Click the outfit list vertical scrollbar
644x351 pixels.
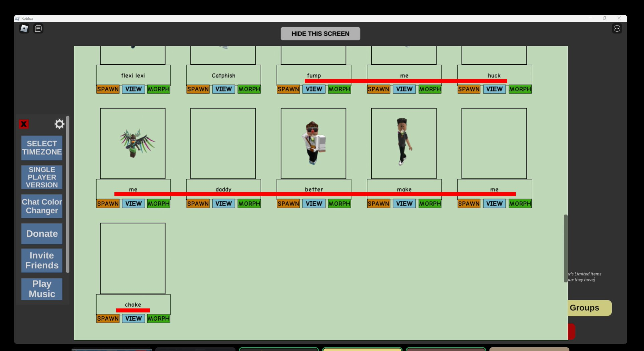[x=565, y=248]
